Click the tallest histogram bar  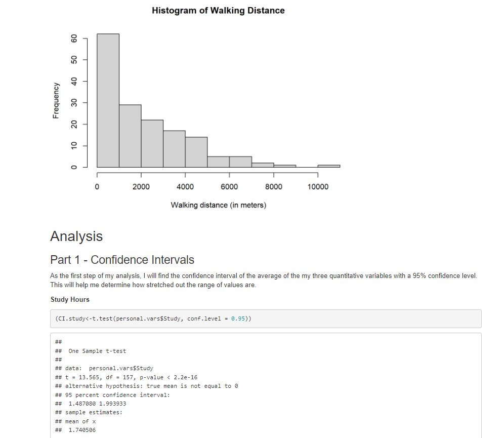[x=108, y=100]
